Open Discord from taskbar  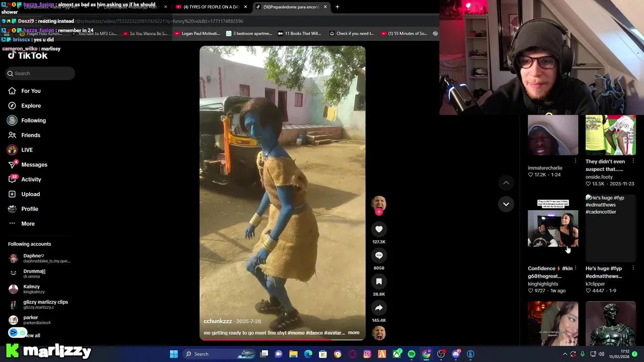(456, 354)
